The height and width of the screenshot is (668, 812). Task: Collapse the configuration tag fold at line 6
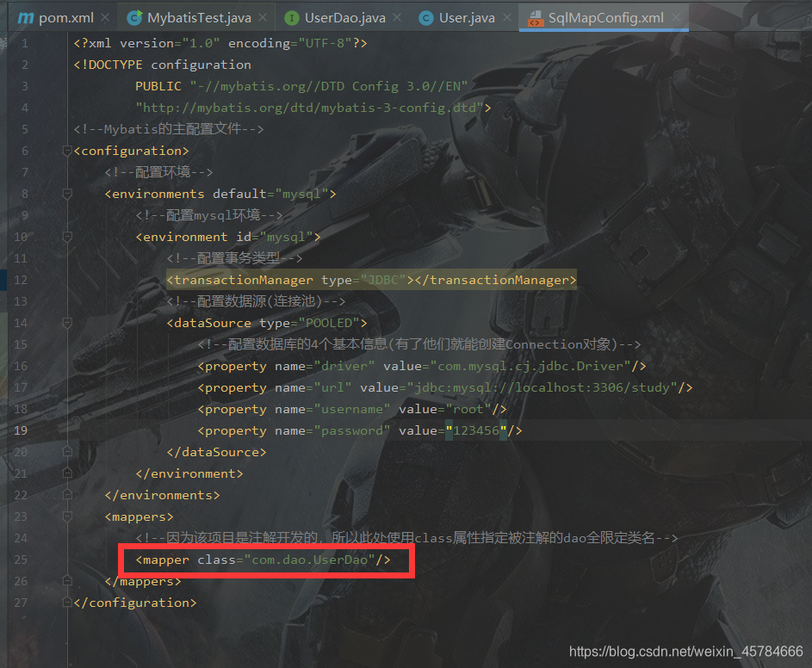(x=67, y=151)
